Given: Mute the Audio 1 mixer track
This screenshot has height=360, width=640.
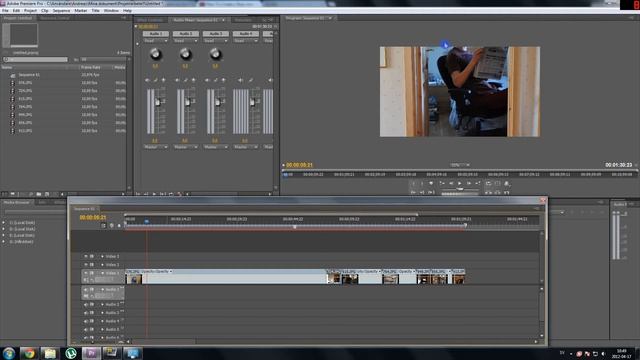Looking at the screenshot, I should [147, 80].
